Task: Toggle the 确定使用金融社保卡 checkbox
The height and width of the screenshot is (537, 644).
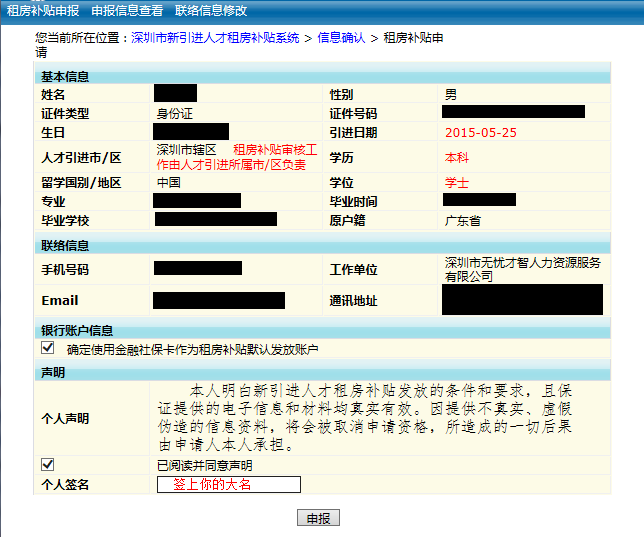Action: 47,349
